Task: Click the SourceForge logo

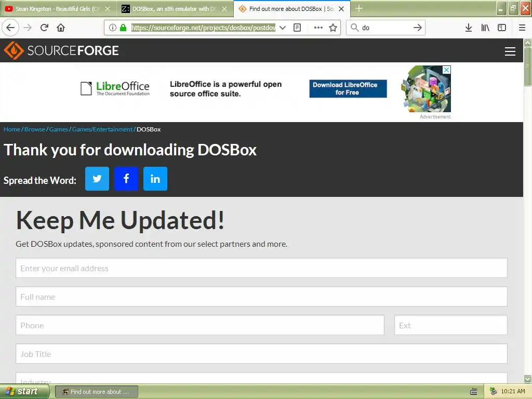Action: tap(61, 50)
